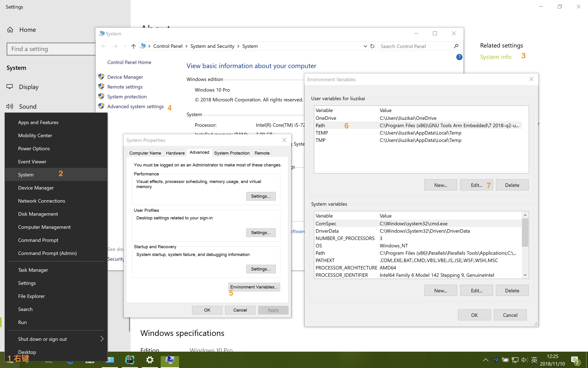Click Delete for system variables
This screenshot has width=588, height=368.
pos(512,291)
